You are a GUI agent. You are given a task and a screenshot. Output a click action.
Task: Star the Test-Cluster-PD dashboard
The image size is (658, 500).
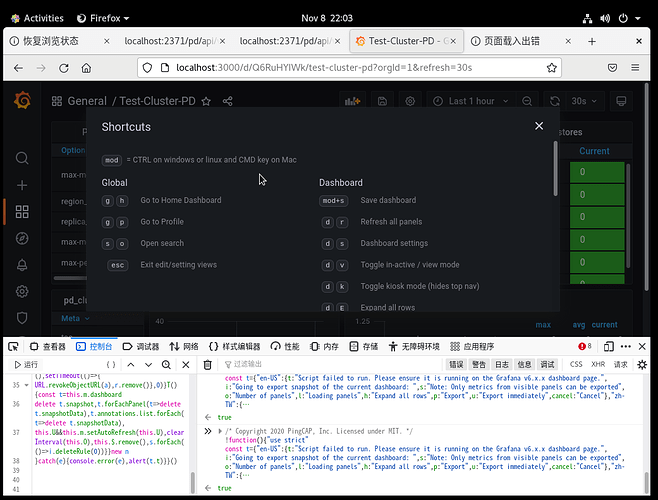tap(206, 101)
